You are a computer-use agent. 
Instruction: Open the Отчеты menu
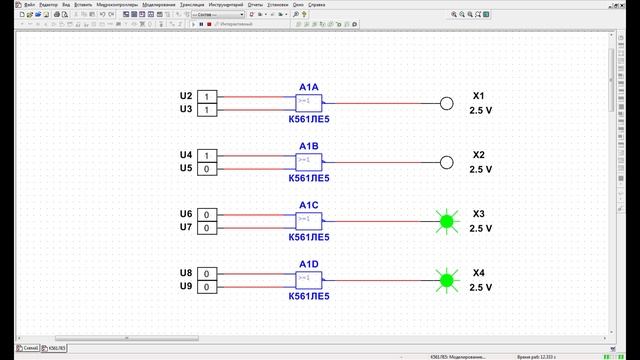tap(255, 5)
